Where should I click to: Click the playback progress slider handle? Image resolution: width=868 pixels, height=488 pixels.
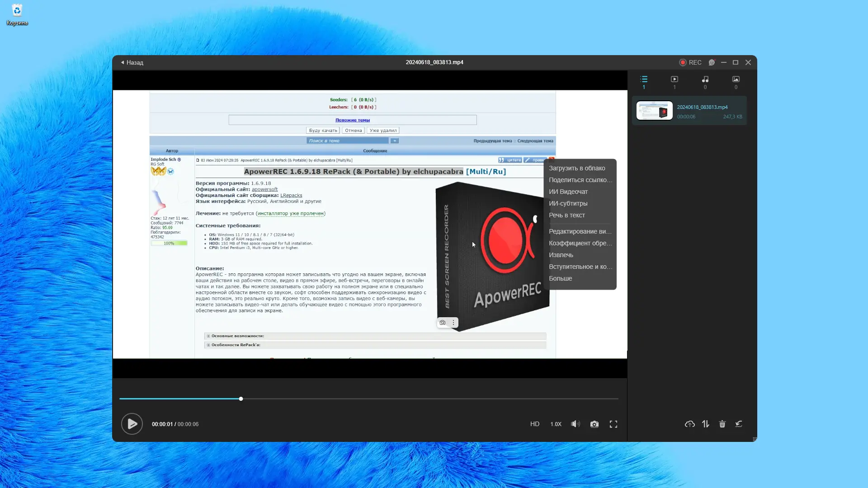pyautogui.click(x=241, y=399)
